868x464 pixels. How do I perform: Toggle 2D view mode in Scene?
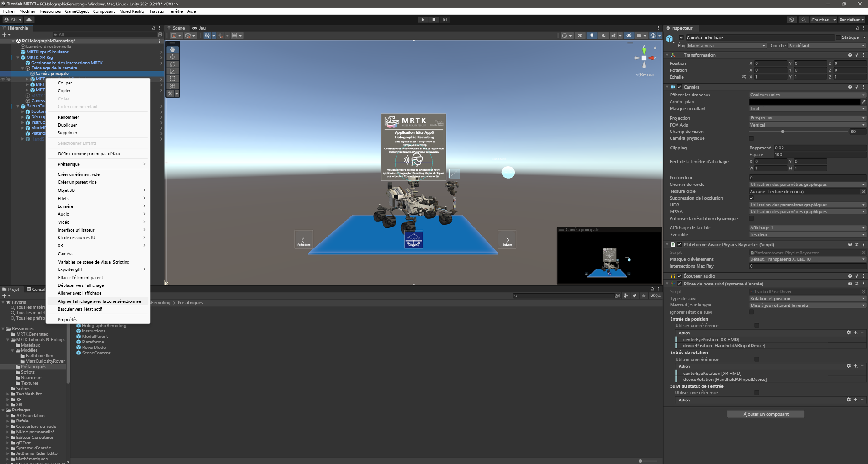point(580,36)
